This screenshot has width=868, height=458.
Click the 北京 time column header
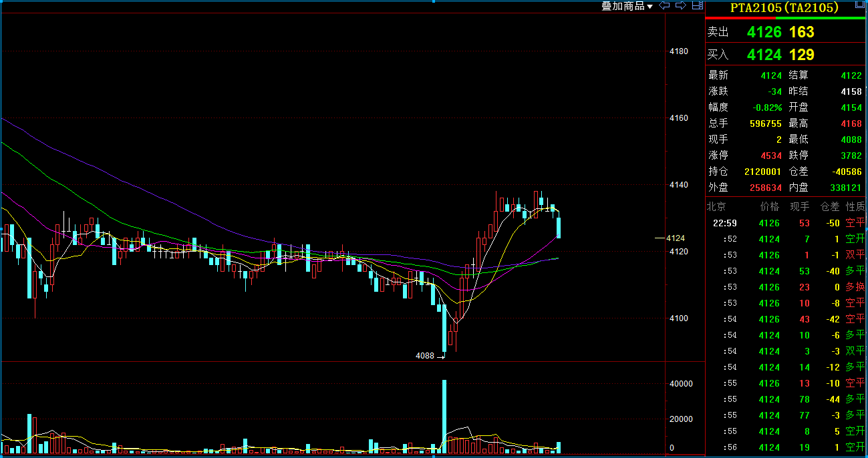pyautogui.click(x=717, y=207)
